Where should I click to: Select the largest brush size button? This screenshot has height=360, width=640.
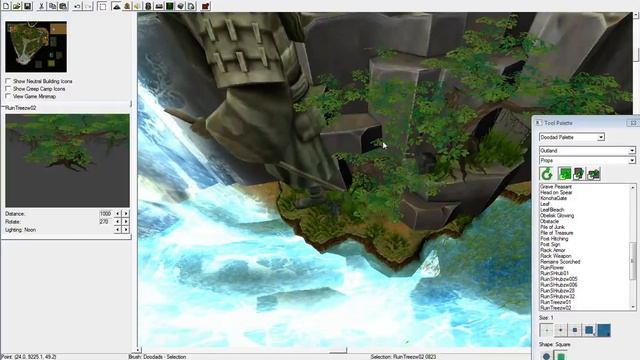pos(604,330)
